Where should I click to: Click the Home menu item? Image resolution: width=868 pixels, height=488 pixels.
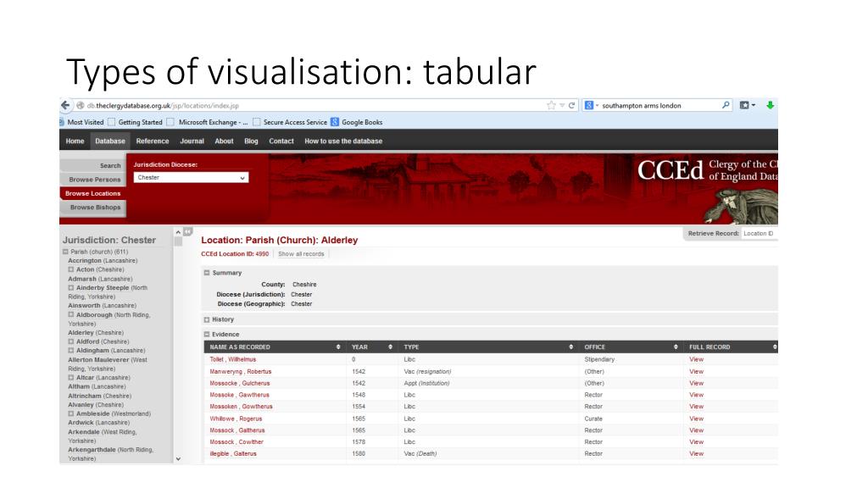[x=75, y=141]
